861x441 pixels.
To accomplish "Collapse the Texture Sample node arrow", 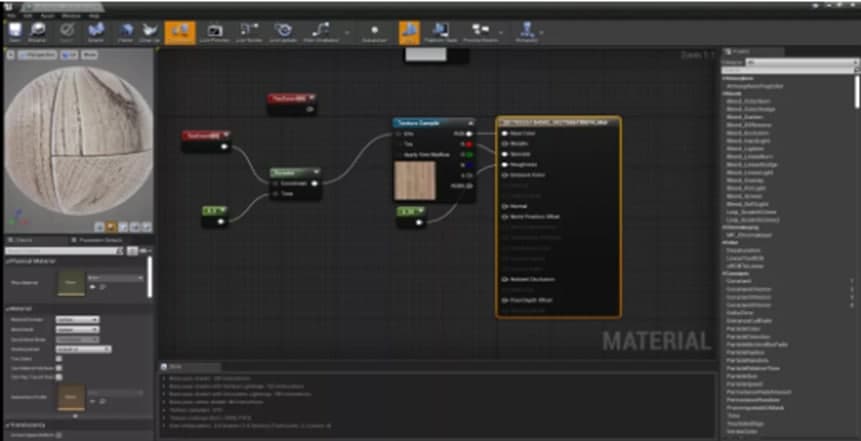I will click(x=470, y=123).
